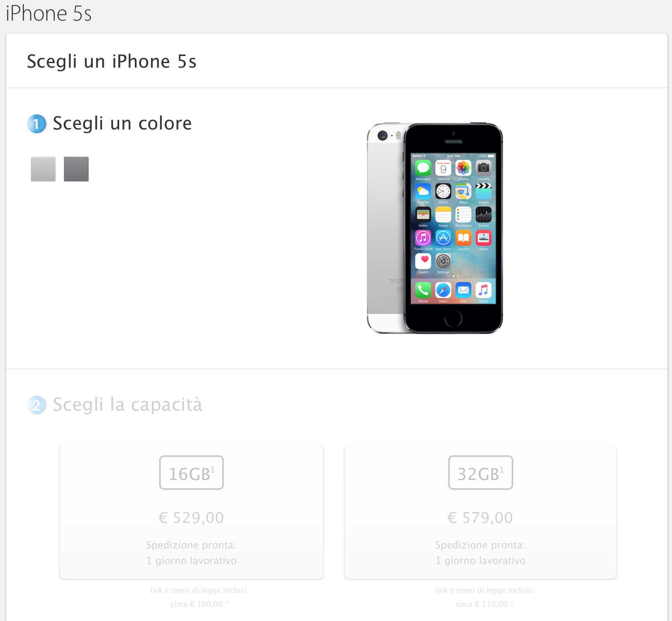Click the step 1 number badge
The height and width of the screenshot is (621, 672).
(37, 124)
